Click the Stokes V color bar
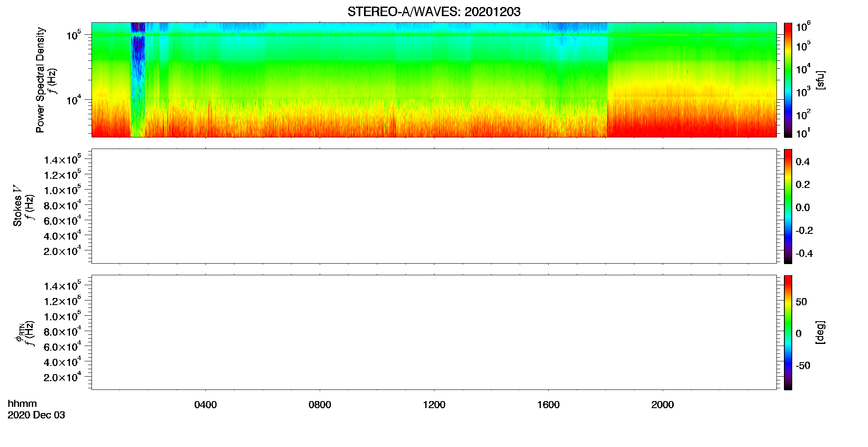Image resolution: width=868 pixels, height=447 pixels. [788, 206]
